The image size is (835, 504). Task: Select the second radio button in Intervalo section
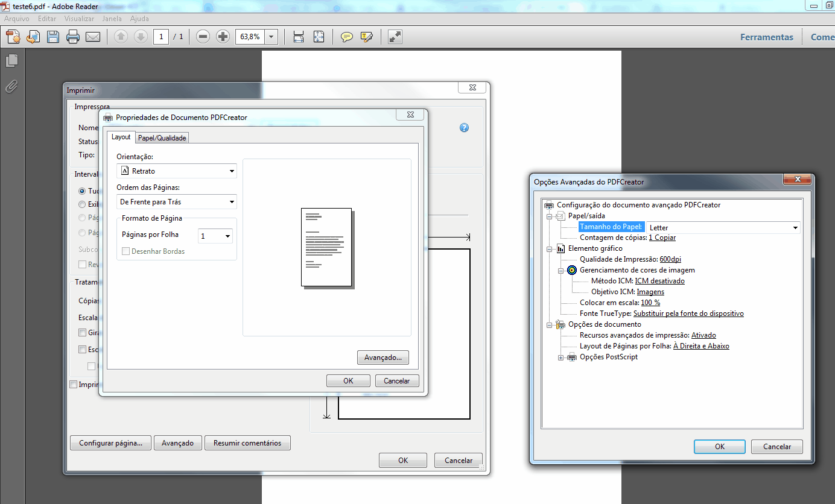tap(83, 204)
